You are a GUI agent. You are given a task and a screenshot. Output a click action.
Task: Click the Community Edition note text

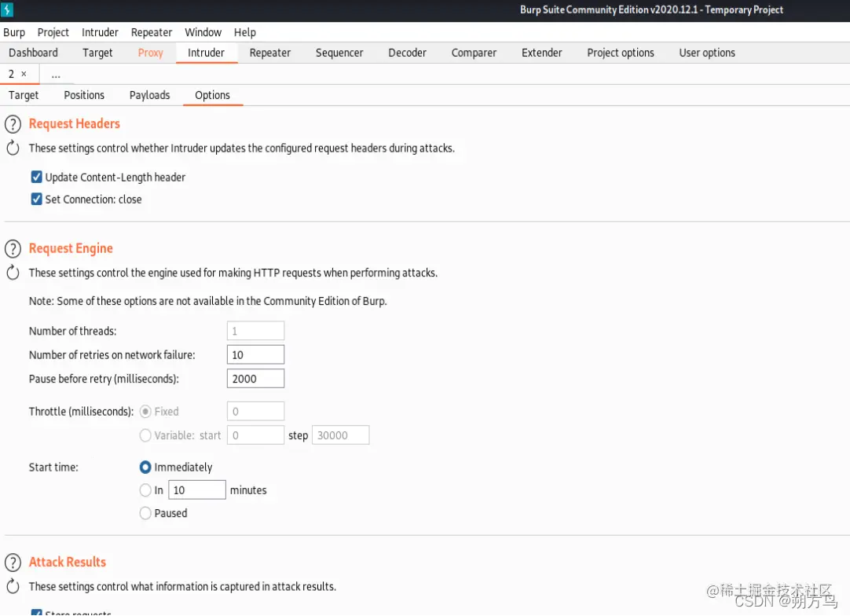pyautogui.click(x=207, y=301)
